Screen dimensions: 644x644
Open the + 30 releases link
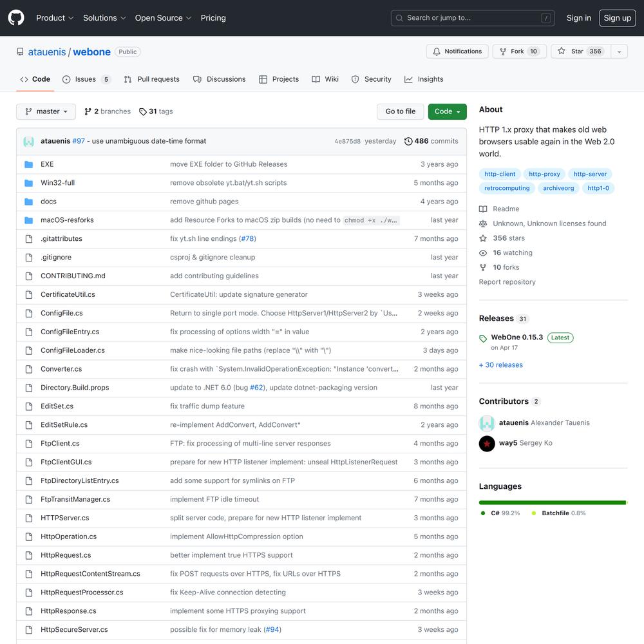(500, 365)
